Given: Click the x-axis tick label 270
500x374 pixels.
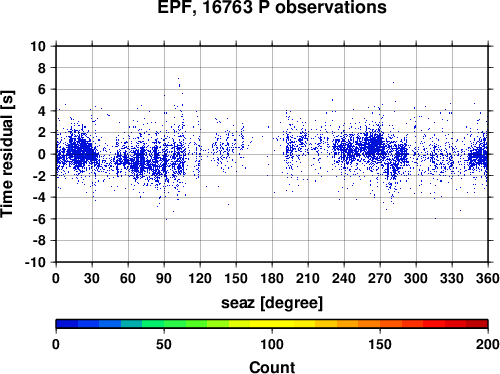Looking at the screenshot, I should pos(380,278).
